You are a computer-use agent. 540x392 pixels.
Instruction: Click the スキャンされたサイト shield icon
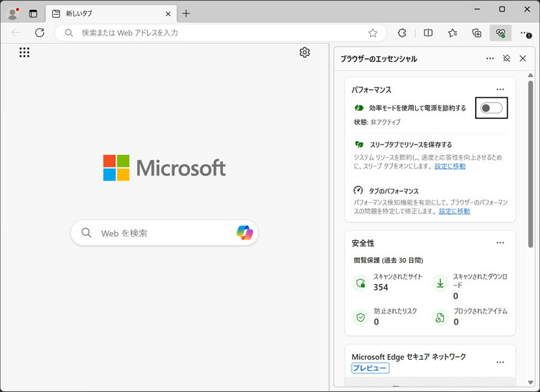click(360, 283)
